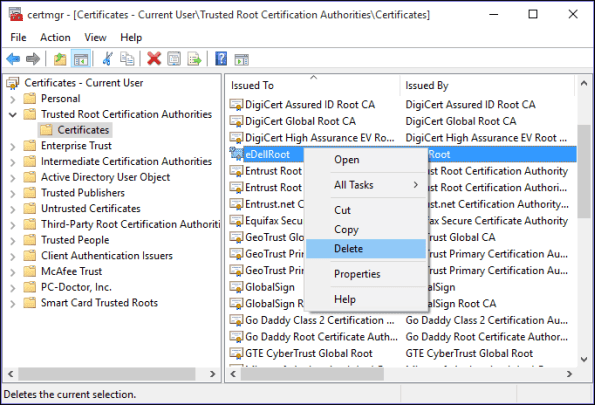This screenshot has height=405, width=595.
Task: Choose Cut from the context menu
Action: [366, 210]
